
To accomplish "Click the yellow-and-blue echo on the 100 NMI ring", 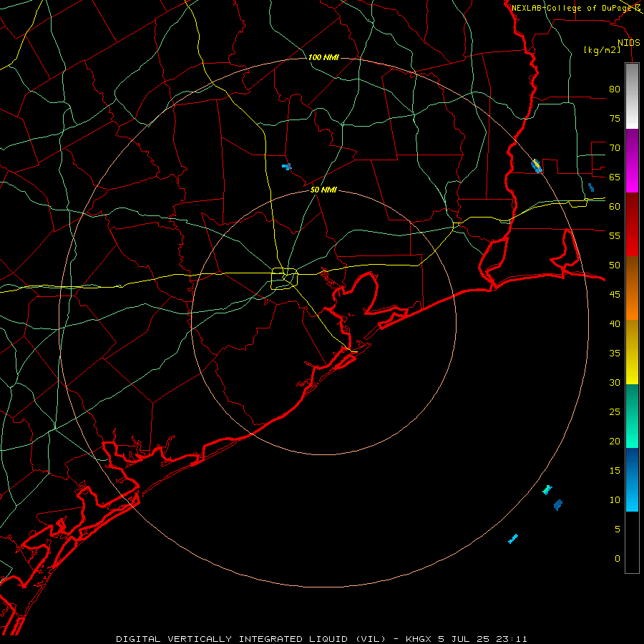I will [537, 166].
